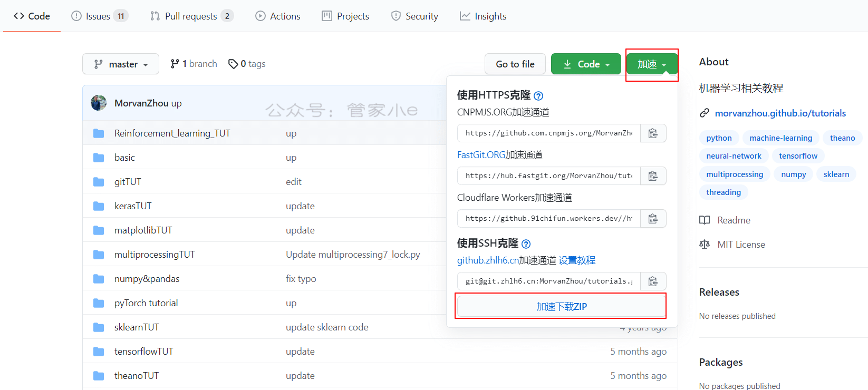Click the kerasTUT folder icon
Image resolution: width=868 pixels, height=390 pixels.
(x=99, y=206)
